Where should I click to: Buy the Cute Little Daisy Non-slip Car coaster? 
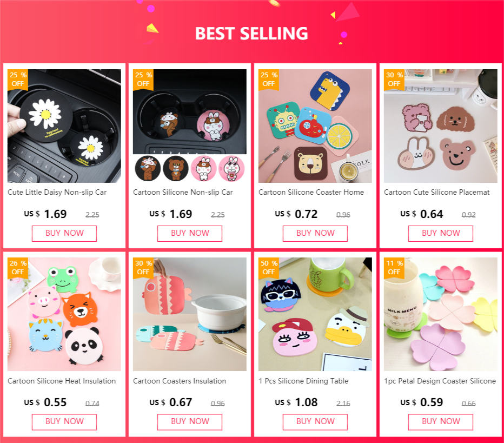tap(64, 233)
